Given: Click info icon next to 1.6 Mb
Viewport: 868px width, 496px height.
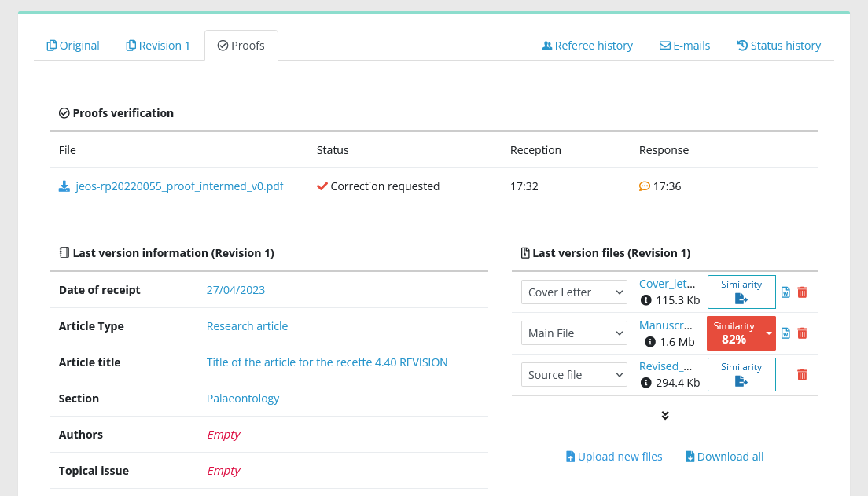Looking at the screenshot, I should click(x=650, y=342).
